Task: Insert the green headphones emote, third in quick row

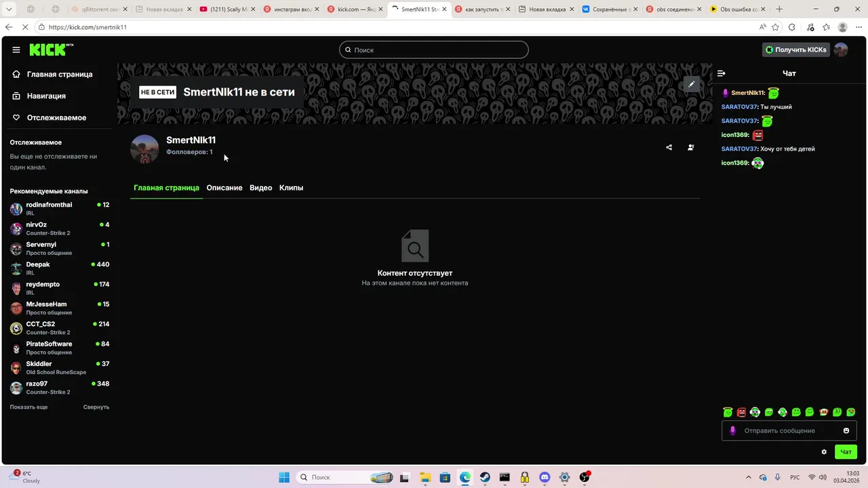Action: [755, 412]
